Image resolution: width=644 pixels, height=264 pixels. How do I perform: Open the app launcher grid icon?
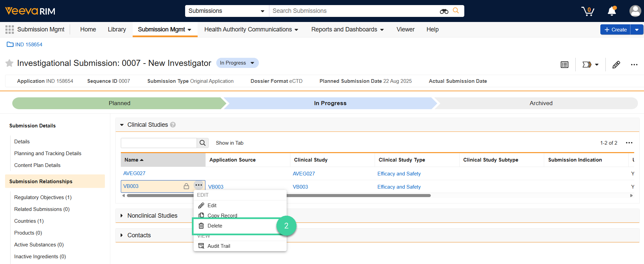coord(9,30)
